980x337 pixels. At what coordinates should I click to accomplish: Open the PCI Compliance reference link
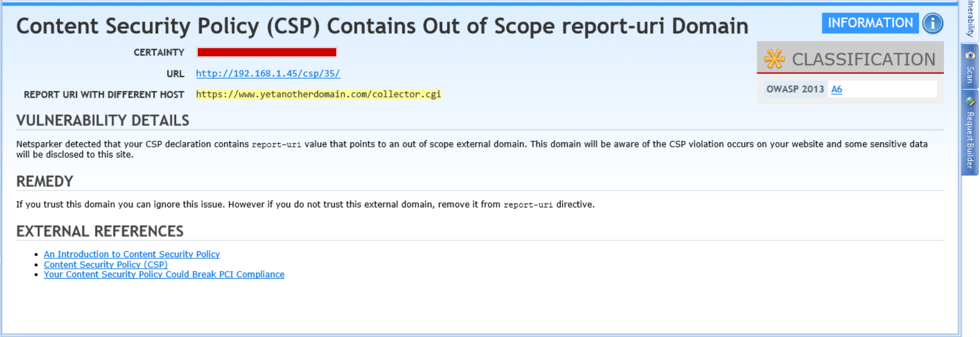click(x=164, y=274)
